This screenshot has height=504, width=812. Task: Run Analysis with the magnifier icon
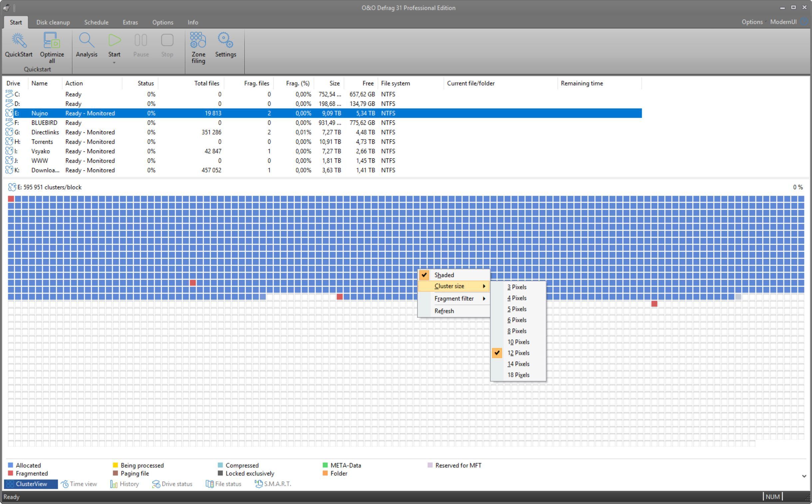[x=86, y=40]
